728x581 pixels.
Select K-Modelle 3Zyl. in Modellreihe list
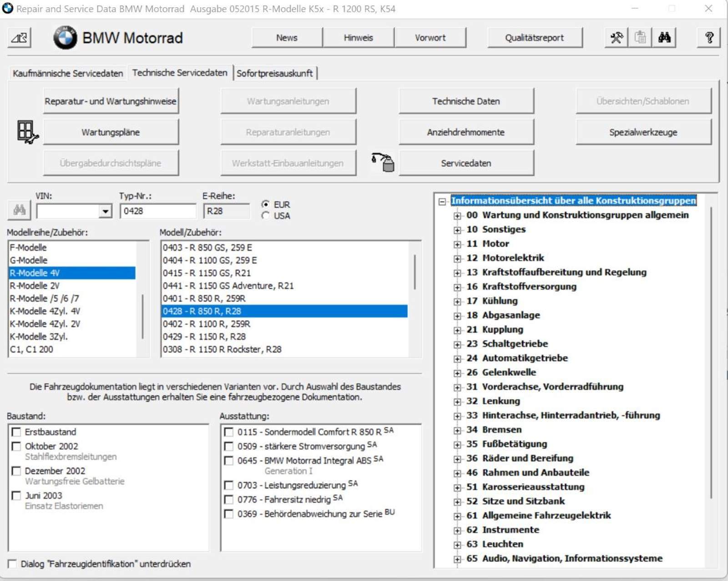coord(72,336)
